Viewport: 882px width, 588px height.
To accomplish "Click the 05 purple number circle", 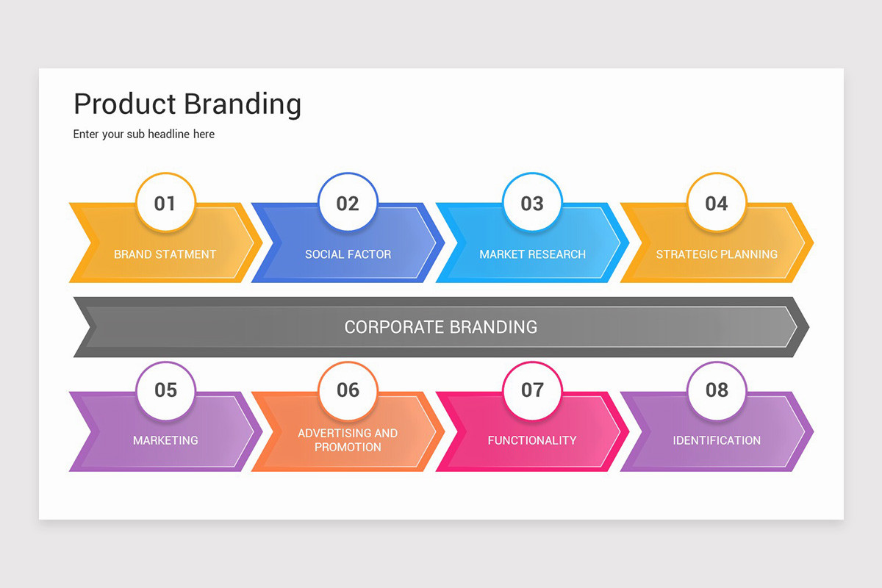I will point(165,390).
